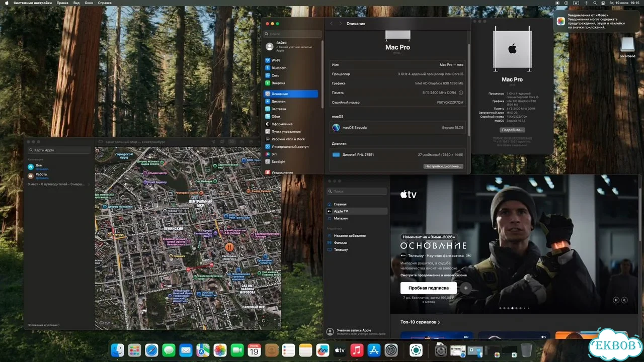Open the Mail app in the Dock
This screenshot has width=644, height=362.
point(186,350)
